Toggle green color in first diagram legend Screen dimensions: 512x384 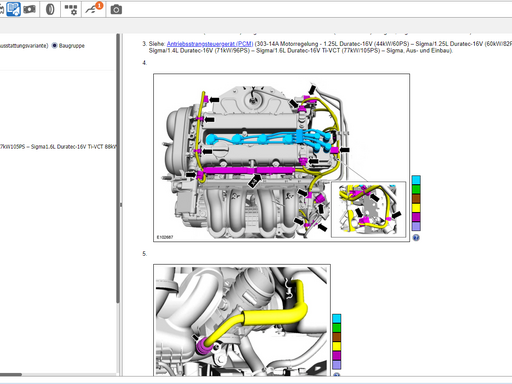tap(416, 189)
